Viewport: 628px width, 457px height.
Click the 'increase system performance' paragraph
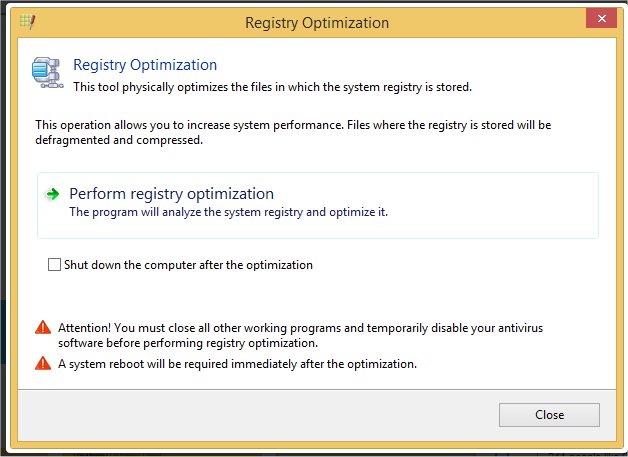(292, 126)
